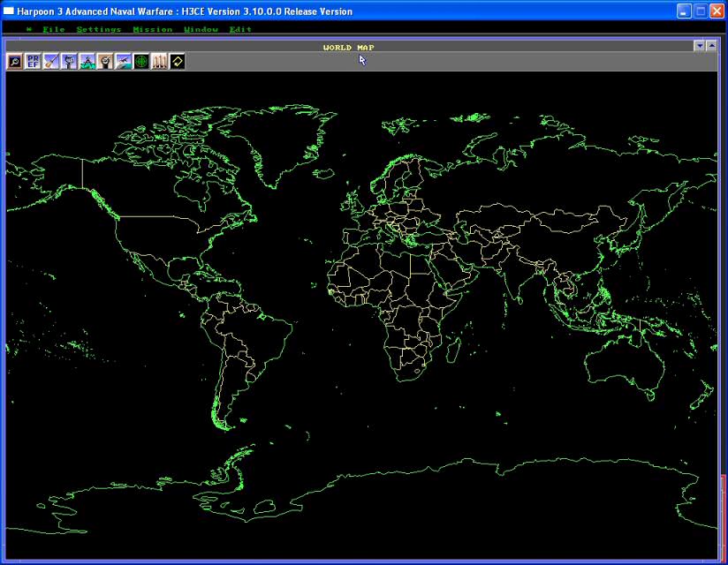Click the World Map up-arrow button
The image size is (728, 565).
click(711, 45)
